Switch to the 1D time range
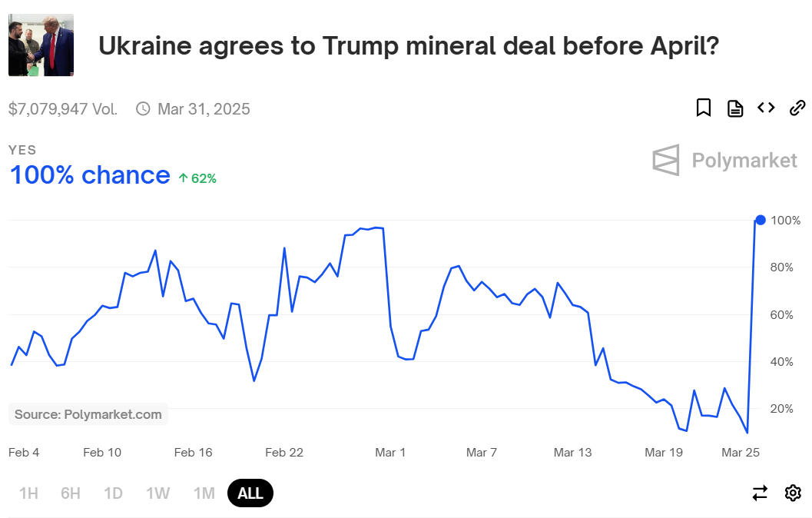Image resolution: width=812 pixels, height=518 pixels. point(113,493)
